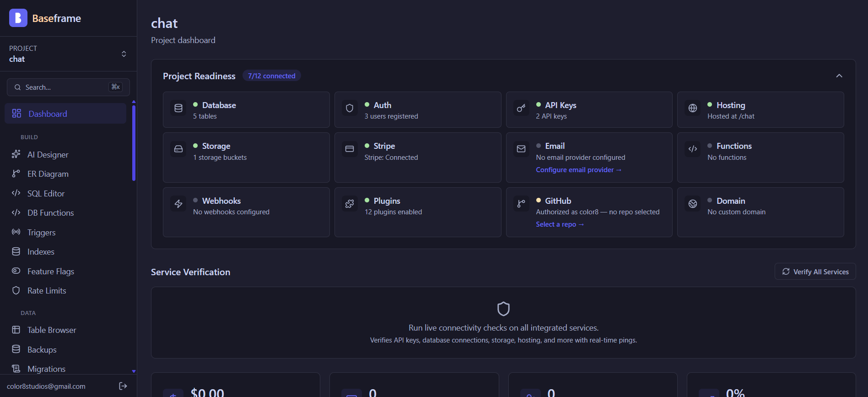Click the Domain globe card icon
The image size is (868, 397).
tap(693, 204)
